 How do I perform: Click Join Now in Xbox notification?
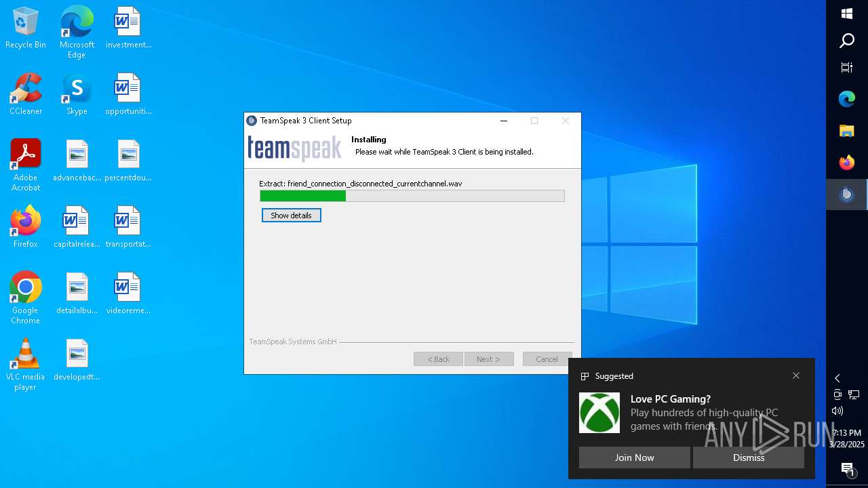tap(635, 457)
